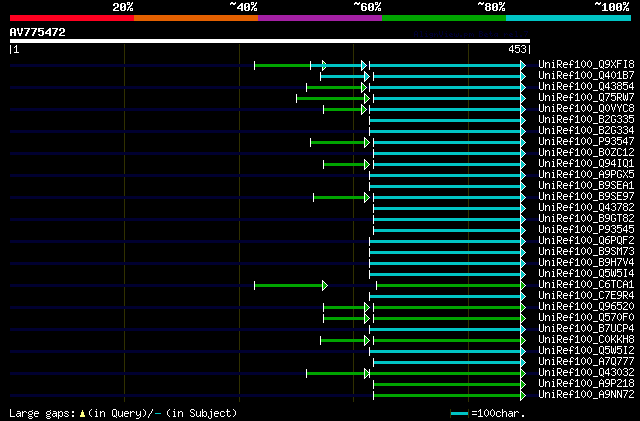
Task: Click the yellow in-Query gap marker in legend
Action: tap(82, 414)
